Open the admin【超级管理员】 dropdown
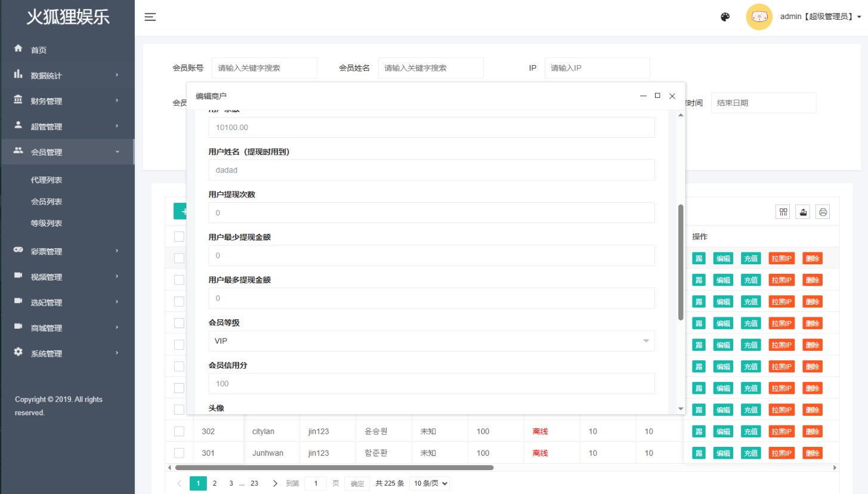 tap(821, 17)
